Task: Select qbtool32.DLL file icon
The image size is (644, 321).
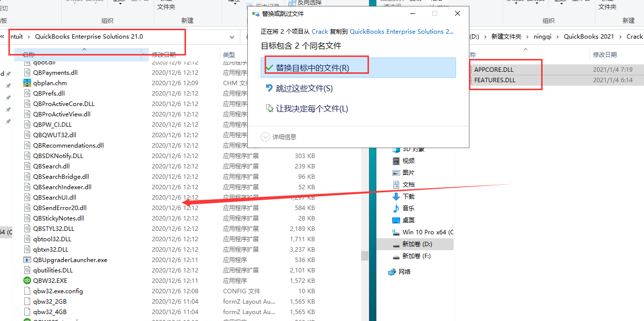Action: pos(27,239)
